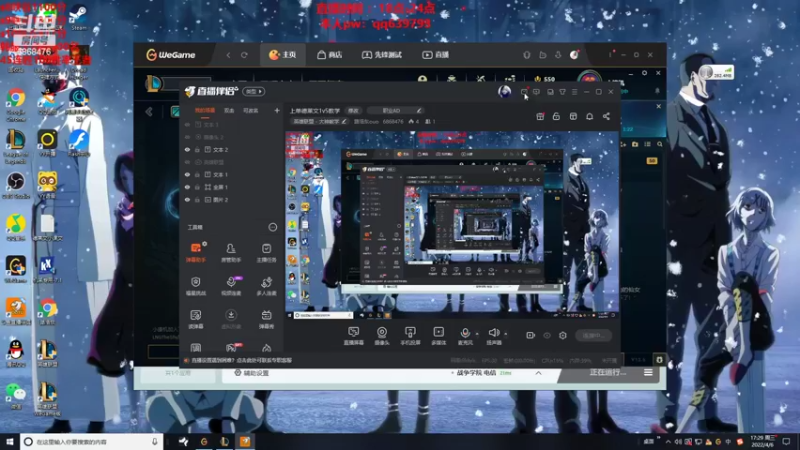Click the share icon above the preview
Viewport: 800px width, 450px height.
[606, 116]
